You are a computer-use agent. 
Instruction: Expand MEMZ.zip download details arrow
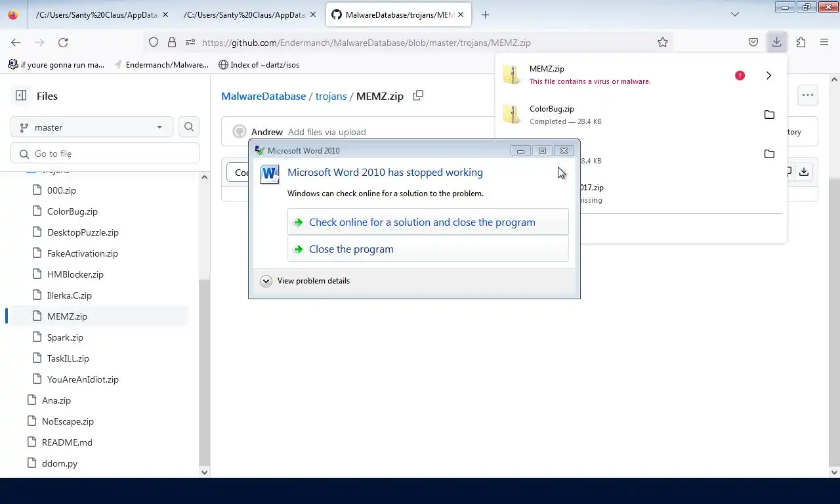(768, 75)
